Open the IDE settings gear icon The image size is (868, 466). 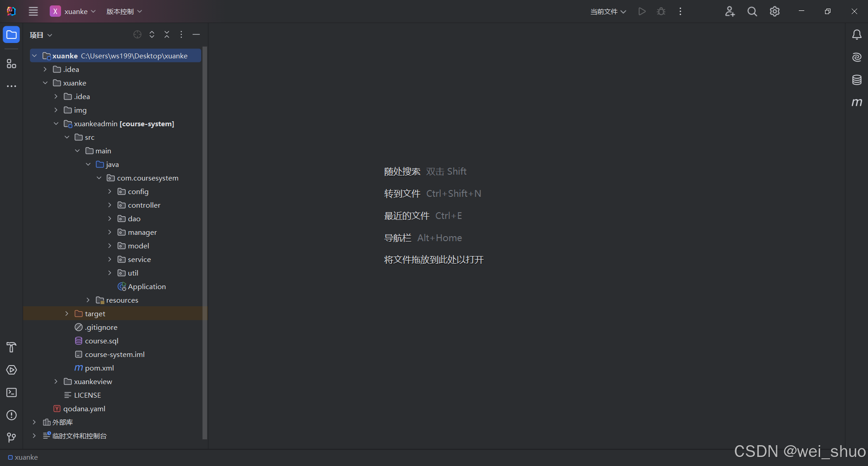775,11
